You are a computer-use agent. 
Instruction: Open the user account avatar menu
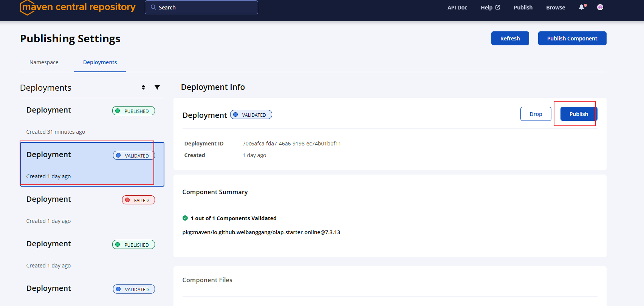click(x=600, y=7)
